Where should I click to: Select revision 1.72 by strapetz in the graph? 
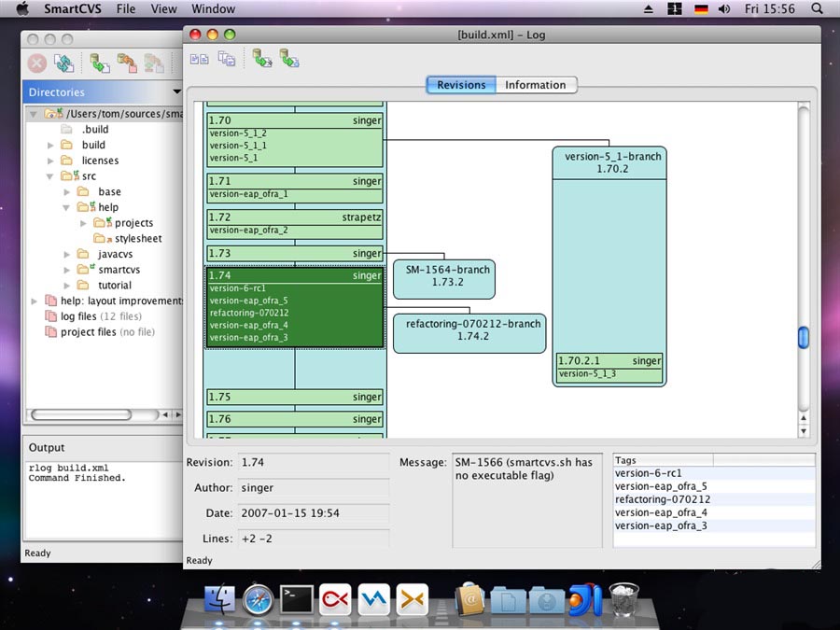point(294,217)
